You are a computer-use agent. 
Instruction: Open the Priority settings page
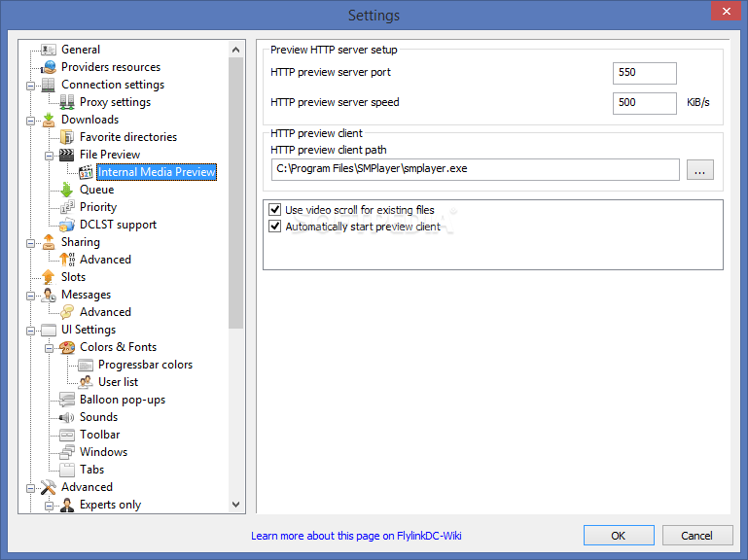click(98, 207)
